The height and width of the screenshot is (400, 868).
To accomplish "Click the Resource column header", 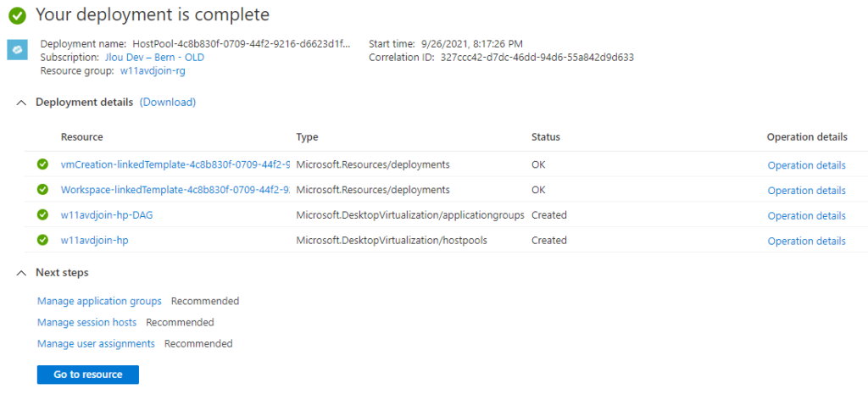I will pyautogui.click(x=82, y=137).
